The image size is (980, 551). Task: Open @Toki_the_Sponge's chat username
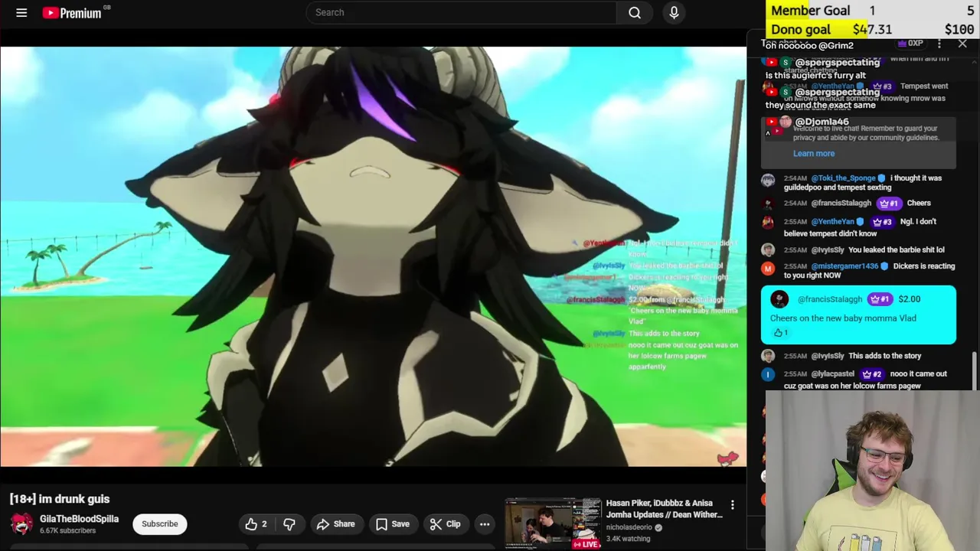(x=843, y=178)
